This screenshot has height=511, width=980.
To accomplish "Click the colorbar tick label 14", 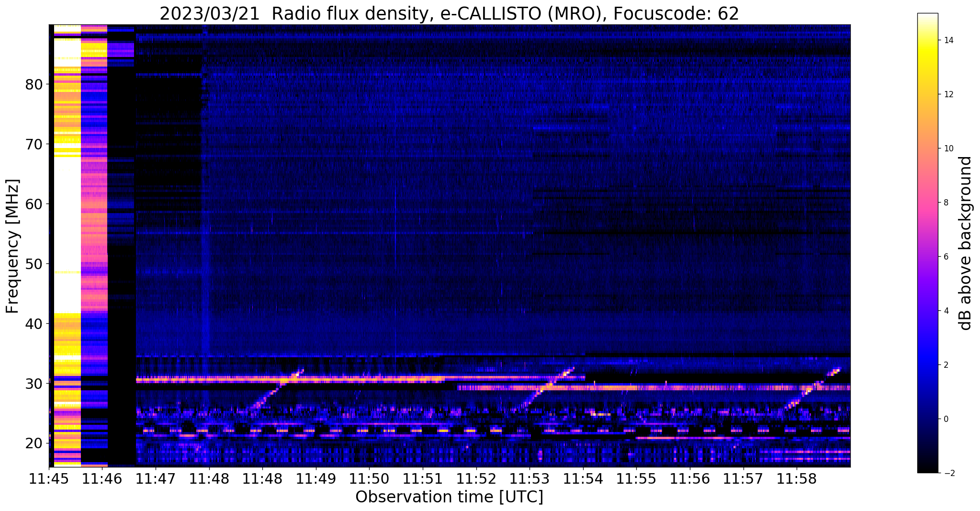I will coord(948,40).
